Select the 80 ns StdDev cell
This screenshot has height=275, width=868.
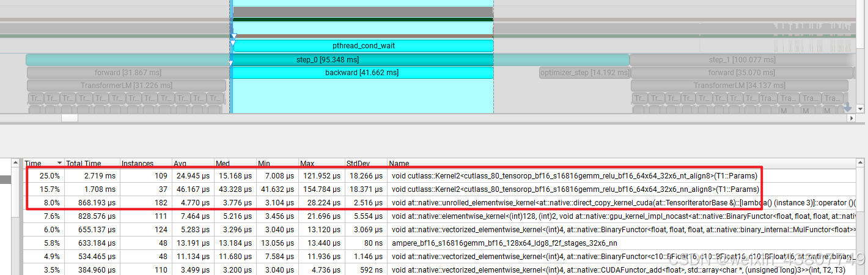(x=366, y=243)
